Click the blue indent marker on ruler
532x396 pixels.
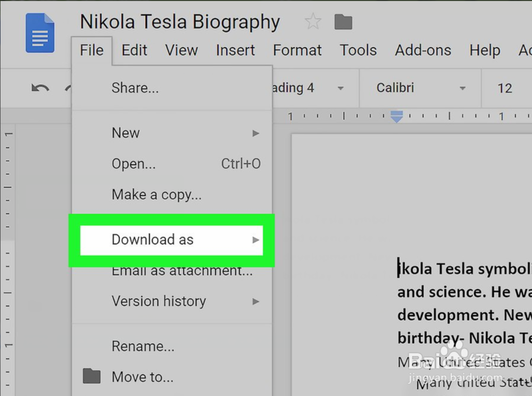pyautogui.click(x=397, y=117)
